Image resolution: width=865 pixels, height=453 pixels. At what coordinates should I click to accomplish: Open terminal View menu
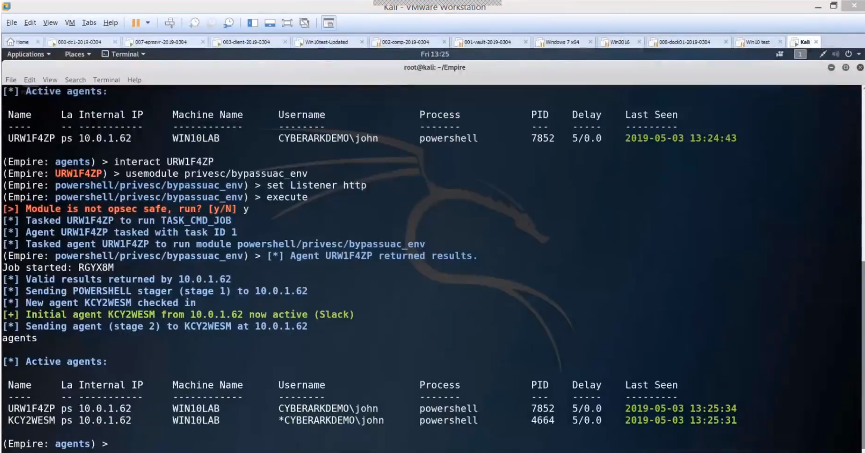pos(50,79)
